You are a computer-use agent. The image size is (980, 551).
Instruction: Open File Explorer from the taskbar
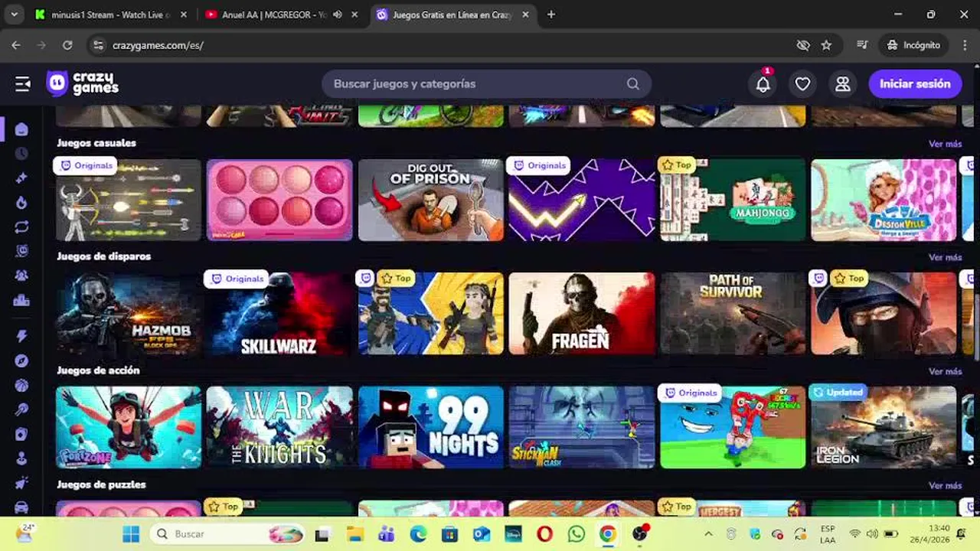354,534
